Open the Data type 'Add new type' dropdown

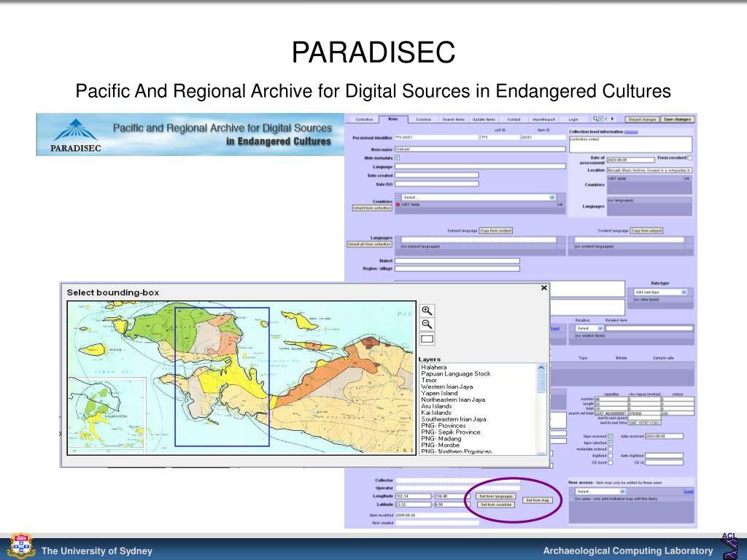(x=660, y=292)
